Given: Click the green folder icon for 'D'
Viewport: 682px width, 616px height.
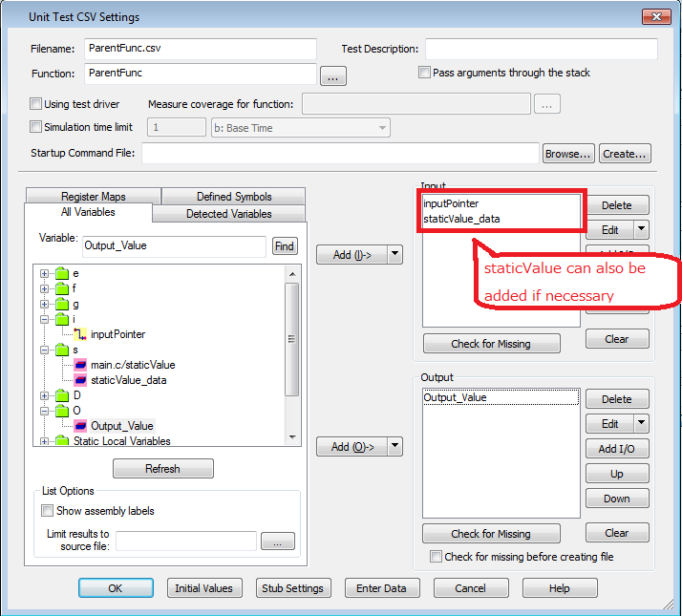Looking at the screenshot, I should (63, 395).
